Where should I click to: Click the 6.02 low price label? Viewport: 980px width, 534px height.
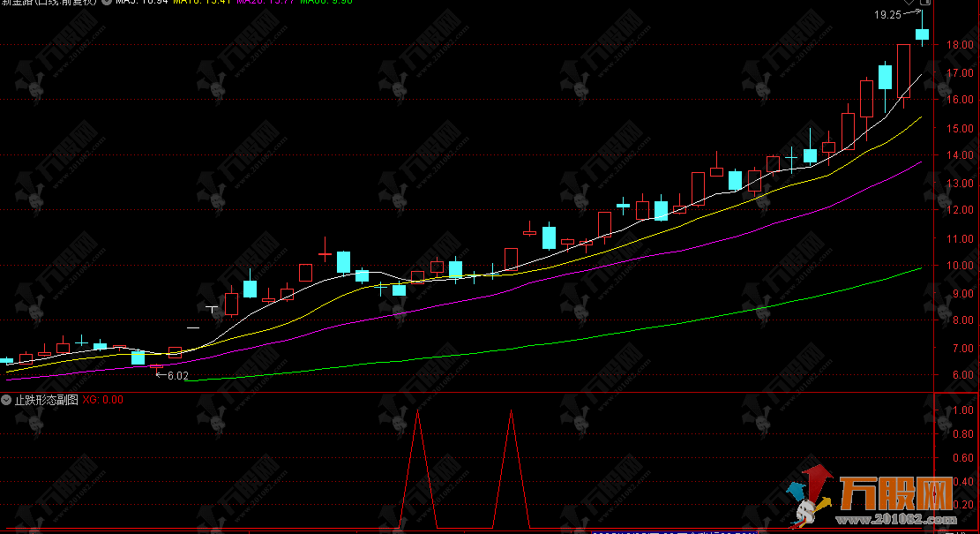pos(178,376)
